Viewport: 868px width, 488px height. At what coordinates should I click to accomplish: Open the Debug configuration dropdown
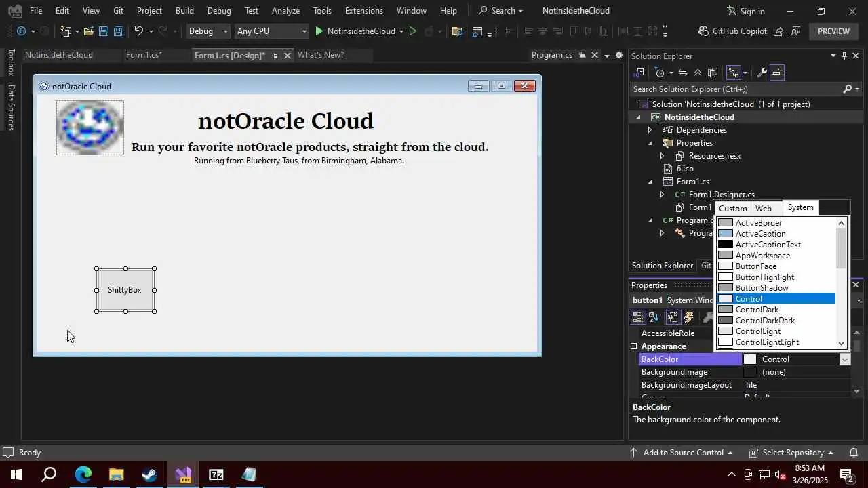pos(209,31)
